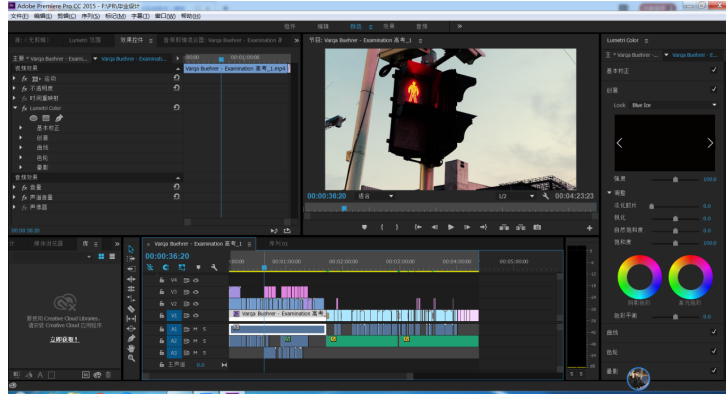Collapse the 调整 section in Lumetri panel
Viewport: 726px width, 398px height.
click(x=609, y=193)
